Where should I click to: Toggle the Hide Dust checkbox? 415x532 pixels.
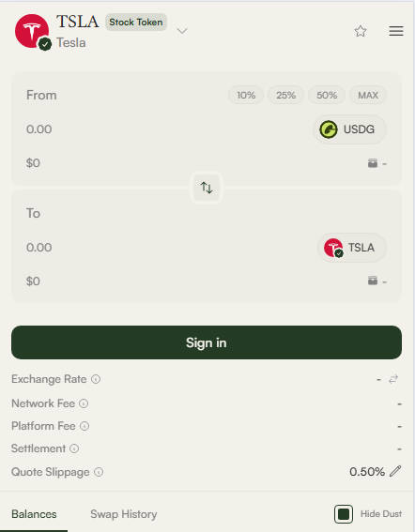click(344, 514)
